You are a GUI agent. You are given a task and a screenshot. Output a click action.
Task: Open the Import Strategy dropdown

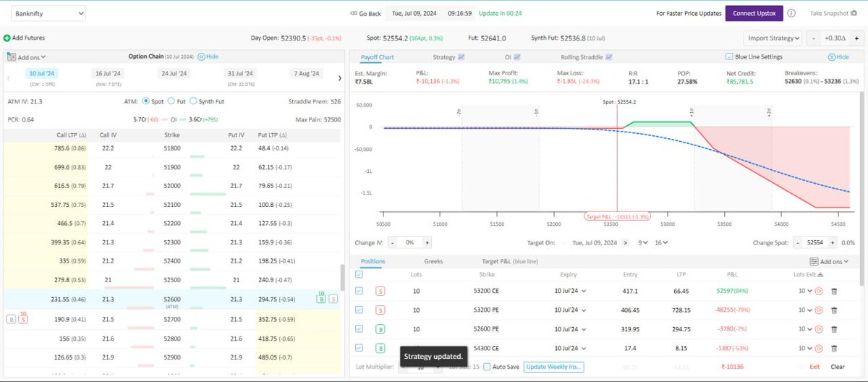click(773, 38)
